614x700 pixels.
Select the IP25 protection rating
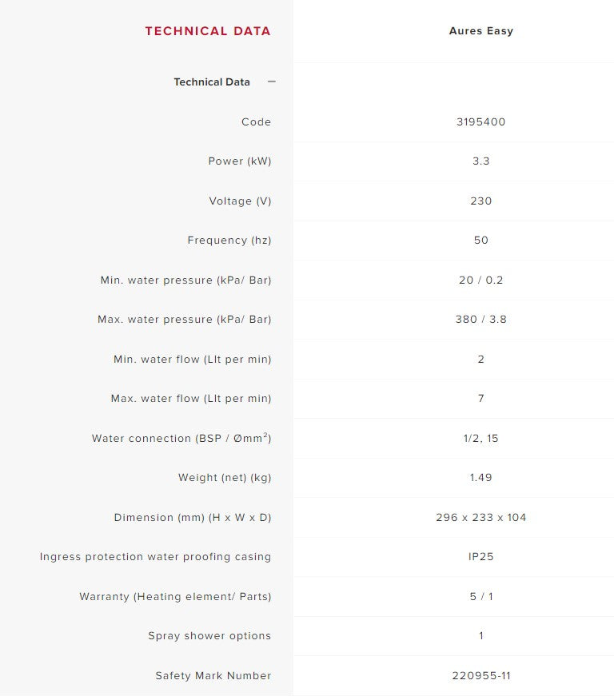tap(481, 557)
